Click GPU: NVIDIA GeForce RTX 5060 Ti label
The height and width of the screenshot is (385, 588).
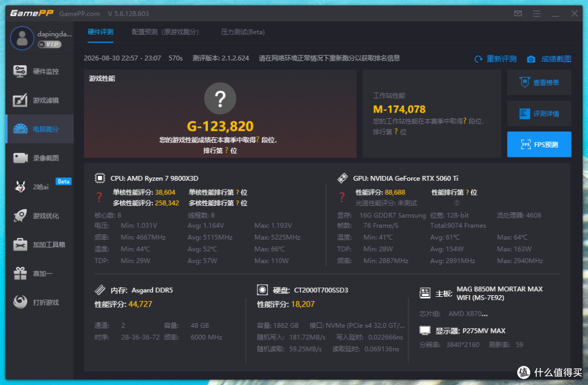coord(406,178)
